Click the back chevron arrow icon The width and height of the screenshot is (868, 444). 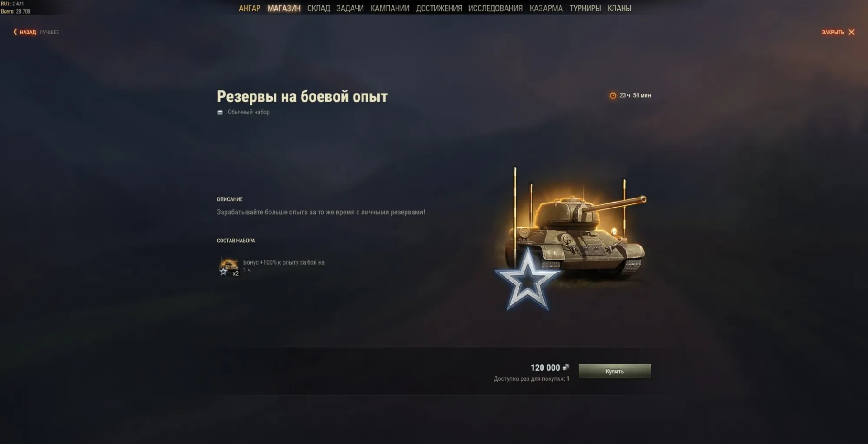15,32
